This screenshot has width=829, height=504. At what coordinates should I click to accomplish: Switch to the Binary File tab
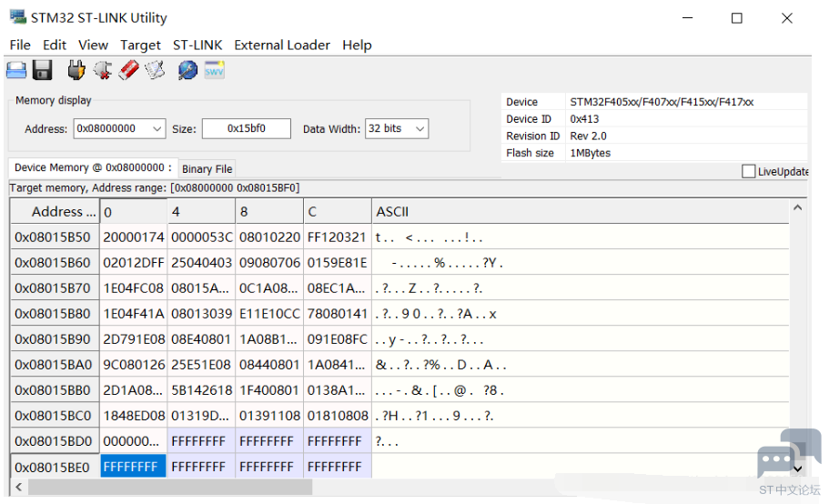tap(207, 169)
